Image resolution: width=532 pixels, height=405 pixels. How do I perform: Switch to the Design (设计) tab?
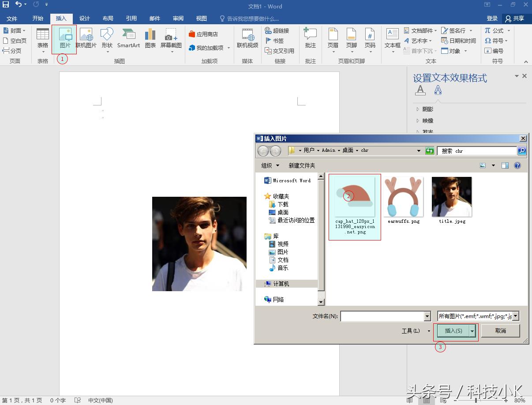pos(84,19)
